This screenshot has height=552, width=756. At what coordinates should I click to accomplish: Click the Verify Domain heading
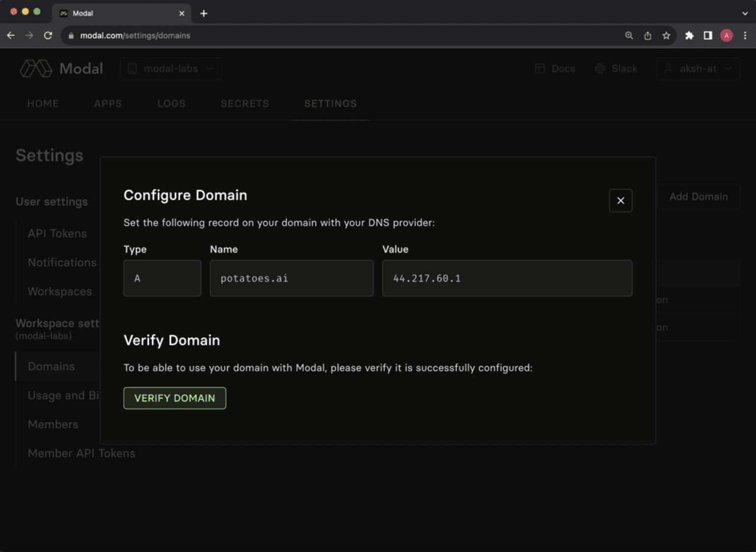pyautogui.click(x=172, y=340)
